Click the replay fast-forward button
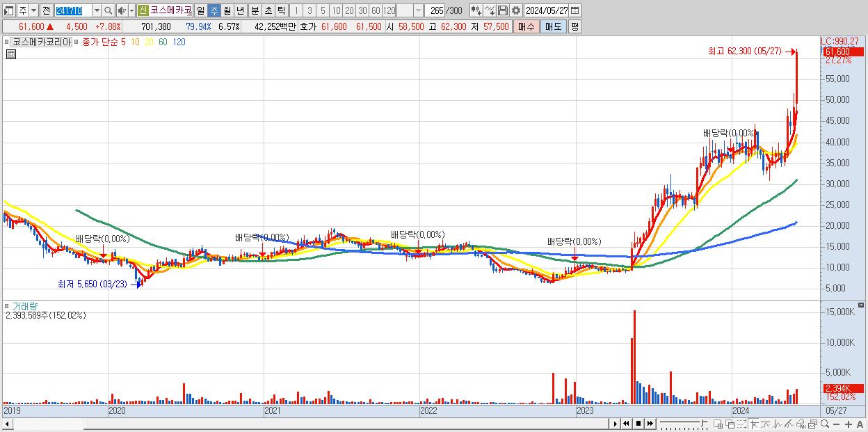 650,424
